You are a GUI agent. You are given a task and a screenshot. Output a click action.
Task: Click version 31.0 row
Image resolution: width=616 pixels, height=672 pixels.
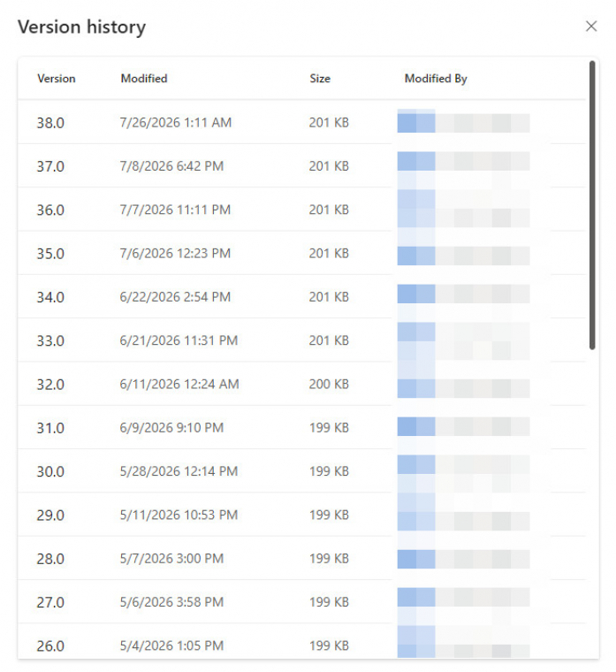(301, 428)
